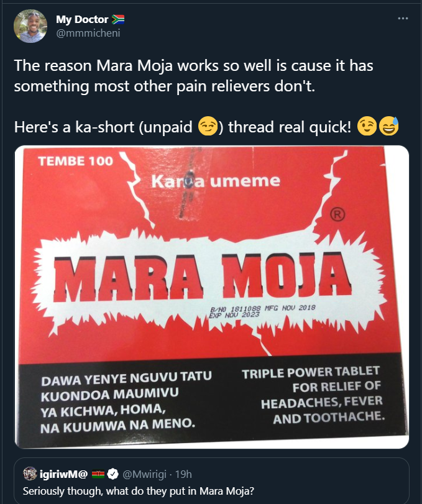
Task: Click the South Africa flag emoji
Action: [x=118, y=20]
